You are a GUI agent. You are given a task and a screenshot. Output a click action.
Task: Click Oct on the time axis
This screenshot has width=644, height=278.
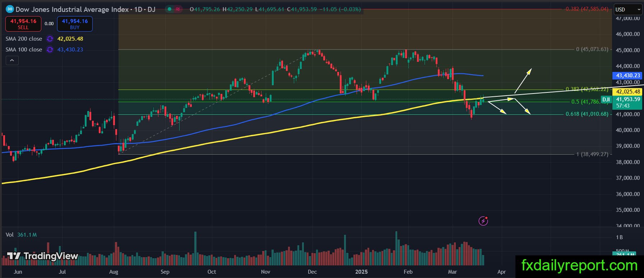[212, 272]
